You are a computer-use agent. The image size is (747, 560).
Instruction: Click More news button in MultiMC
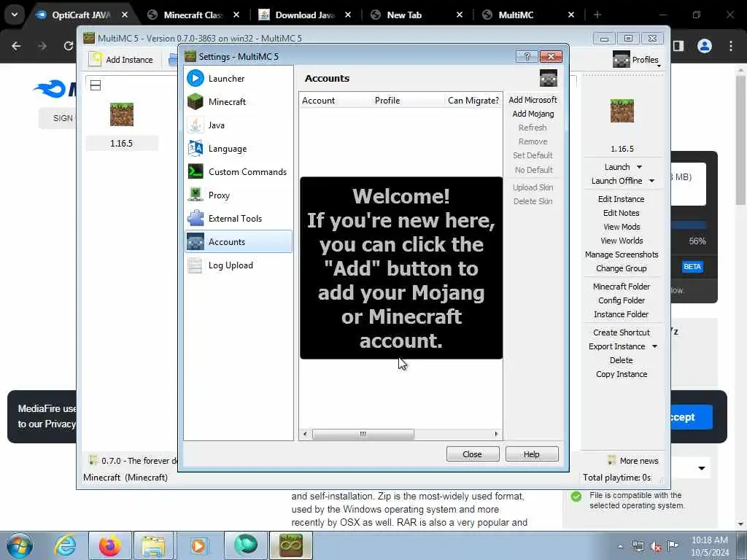coord(634,461)
